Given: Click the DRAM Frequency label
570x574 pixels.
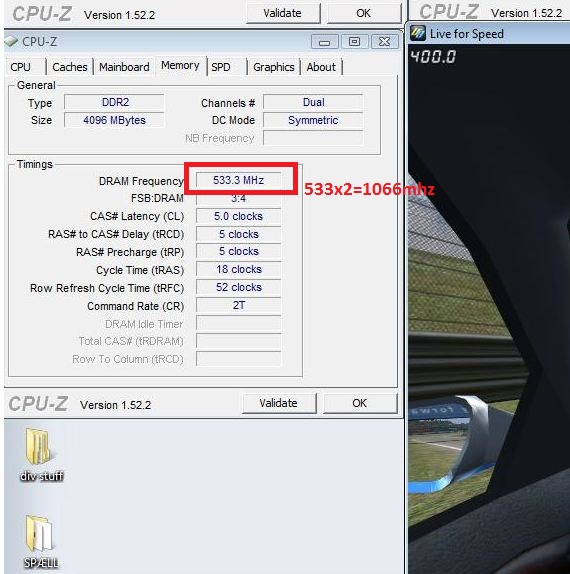Looking at the screenshot, I should (141, 181).
